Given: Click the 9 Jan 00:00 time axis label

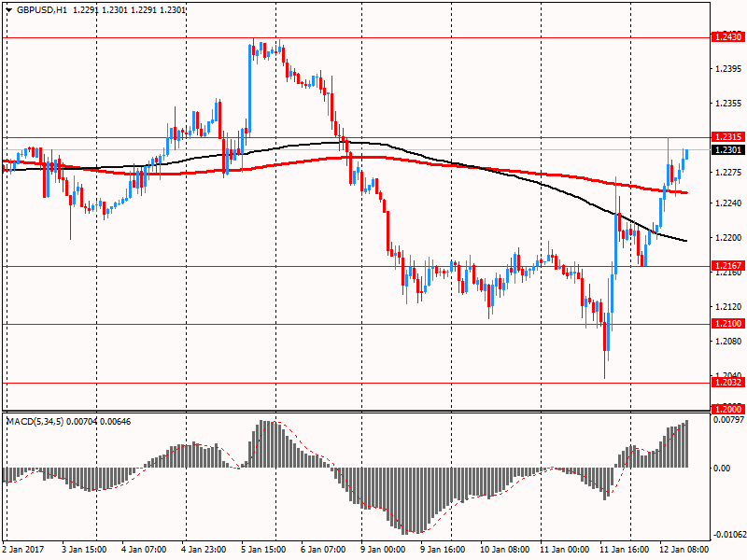Looking at the screenshot, I should (383, 550).
